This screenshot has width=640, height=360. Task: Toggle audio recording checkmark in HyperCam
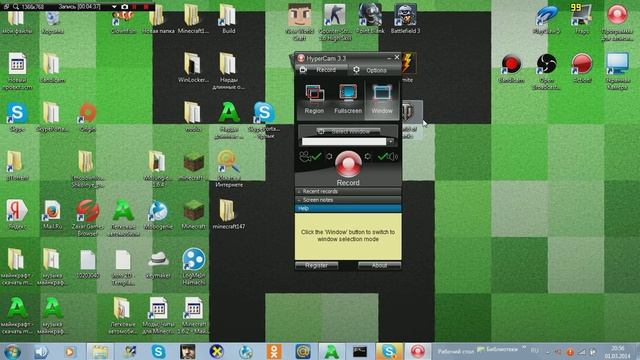(x=382, y=156)
